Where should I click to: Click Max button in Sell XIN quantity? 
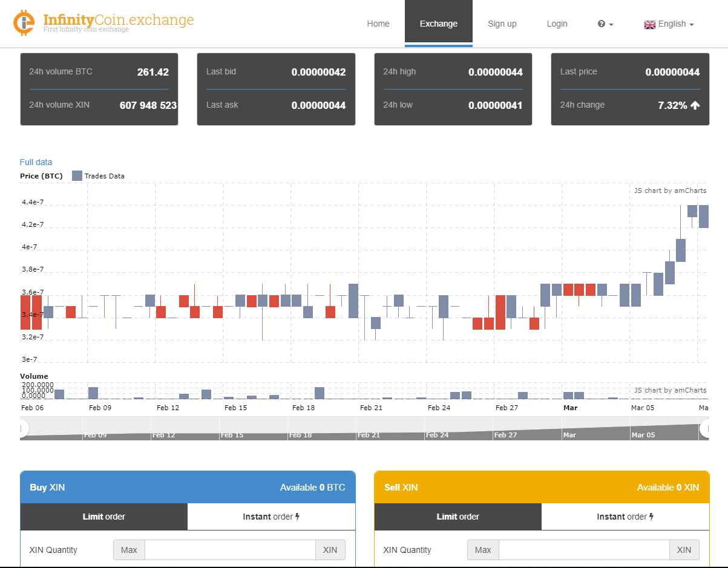tap(483, 550)
